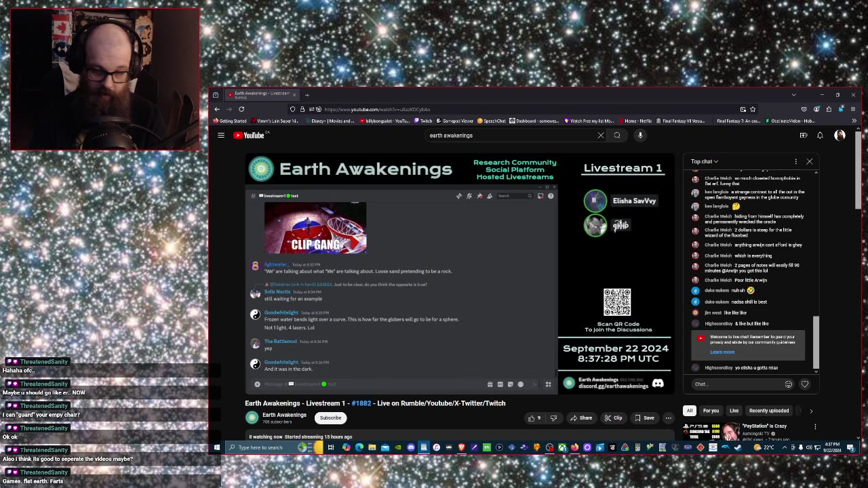868x488 pixels.
Task: Open a new browser tab with plus
Action: pyautogui.click(x=307, y=95)
